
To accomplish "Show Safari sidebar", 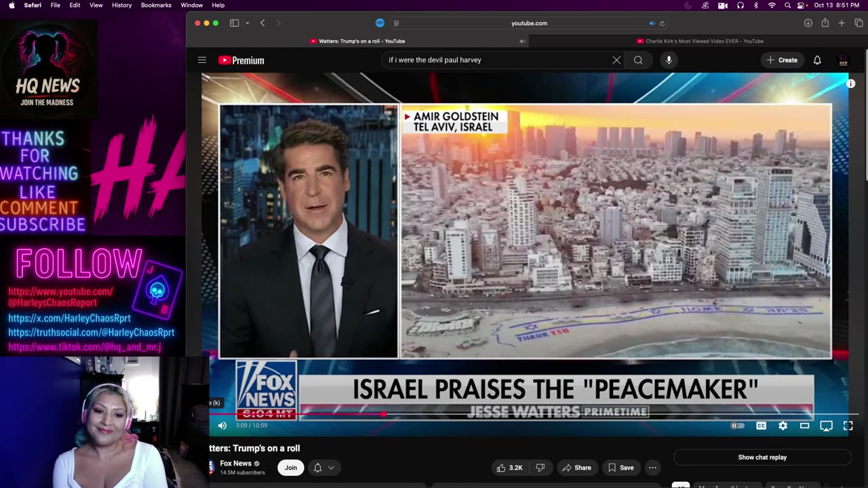I will click(235, 23).
